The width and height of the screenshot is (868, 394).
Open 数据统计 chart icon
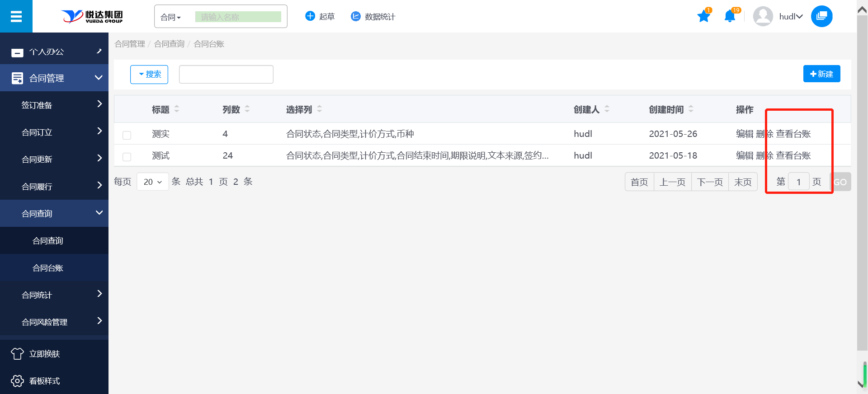click(x=356, y=16)
